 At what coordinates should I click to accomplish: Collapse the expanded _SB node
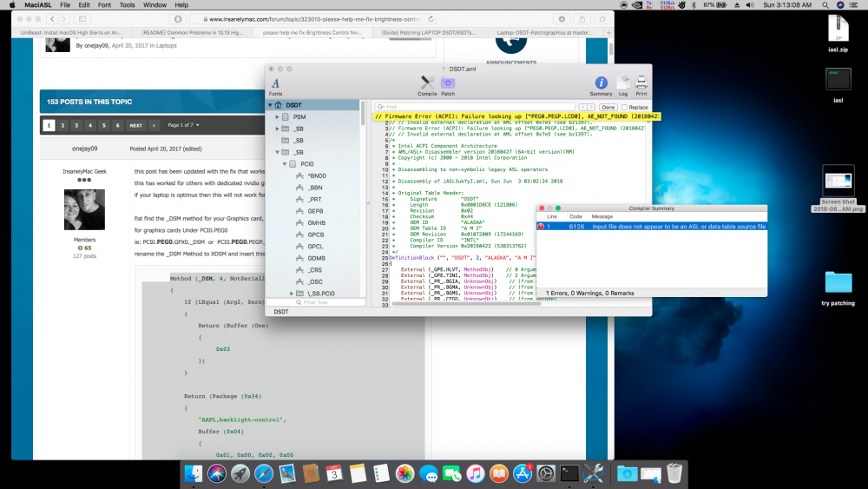click(278, 152)
